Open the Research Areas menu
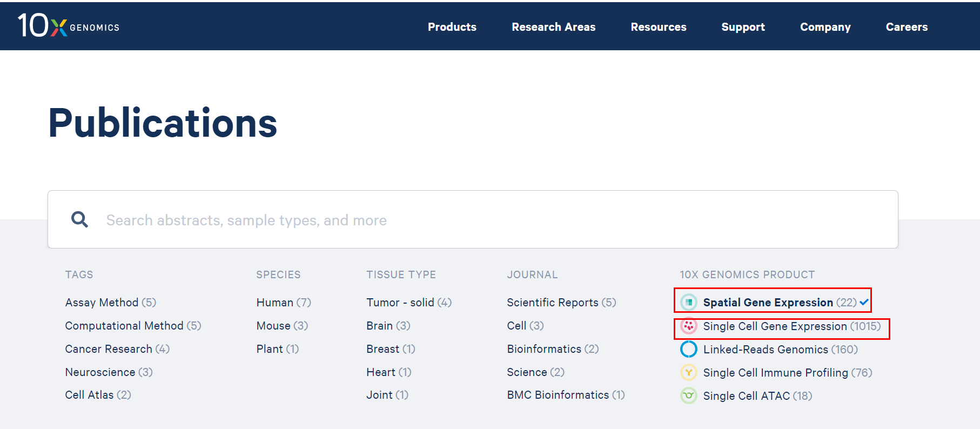Viewport: 980px width, 429px height. click(554, 27)
